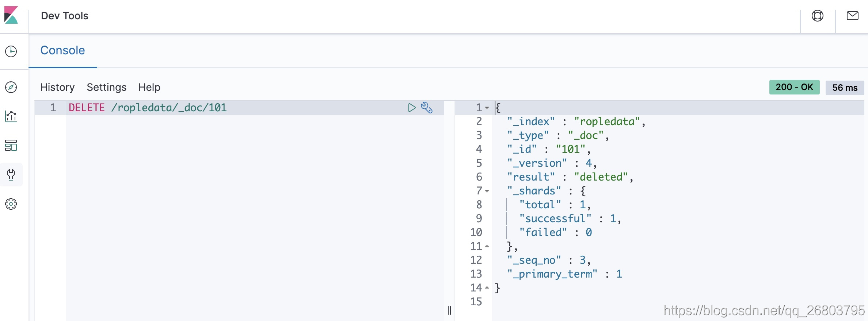Open request options wrench menu
This screenshot has width=868, height=321.
(x=427, y=108)
